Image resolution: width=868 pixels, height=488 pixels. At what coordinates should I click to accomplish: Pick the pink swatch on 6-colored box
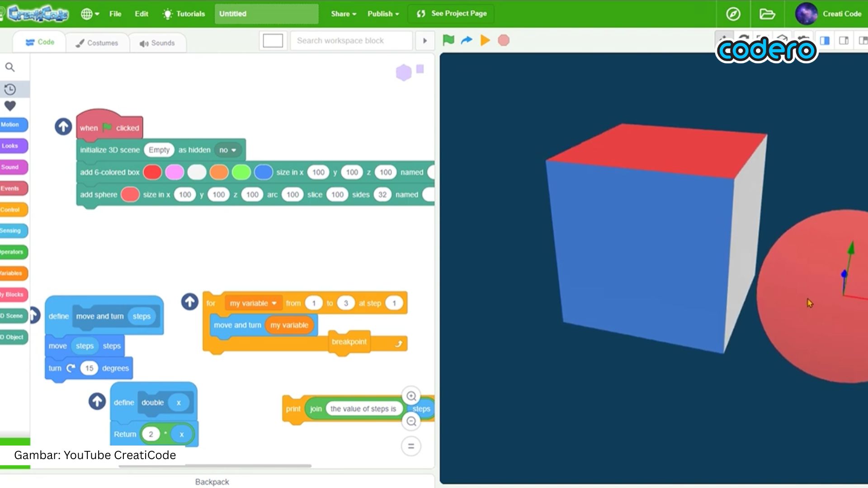coord(175,172)
